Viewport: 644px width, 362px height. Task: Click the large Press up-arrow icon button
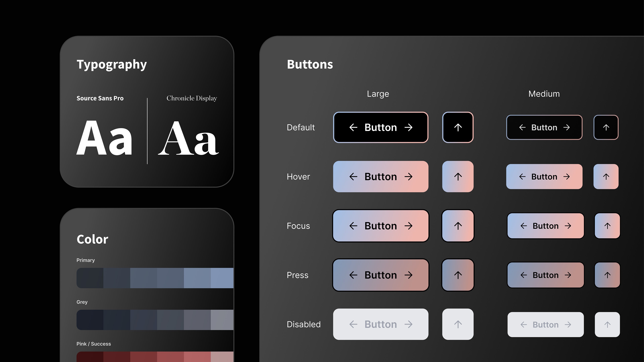coord(458,275)
